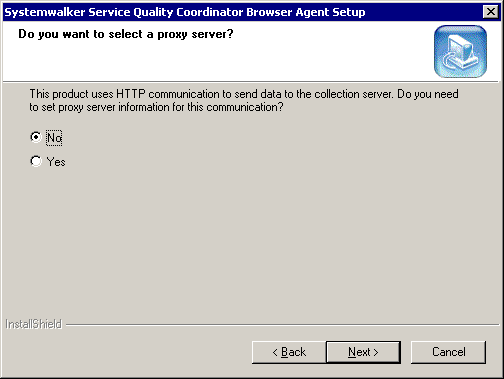Choose to set proxy server information
Image resolution: width=504 pixels, height=379 pixels.
[36, 161]
